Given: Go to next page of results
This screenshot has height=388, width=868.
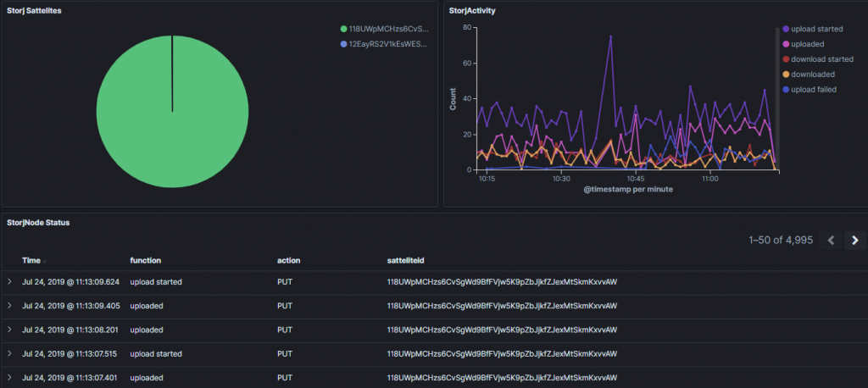Looking at the screenshot, I should pyautogui.click(x=854, y=241).
